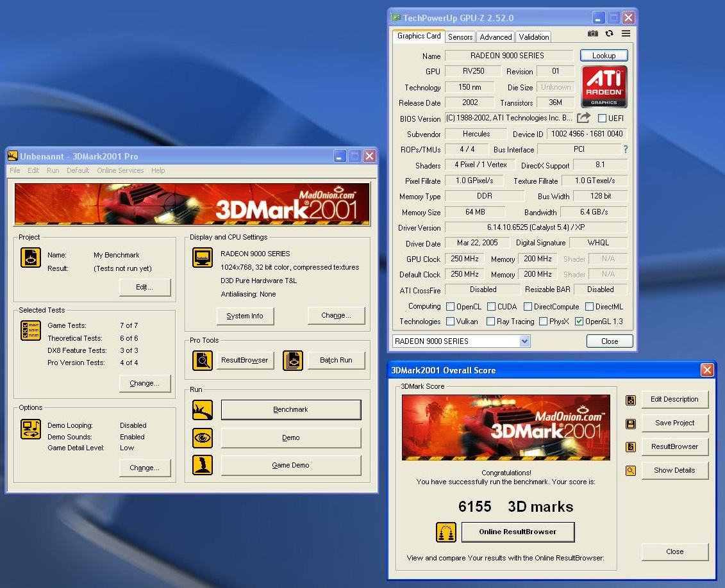Click the Save Project button
This screenshot has height=588, width=725.
(x=674, y=423)
